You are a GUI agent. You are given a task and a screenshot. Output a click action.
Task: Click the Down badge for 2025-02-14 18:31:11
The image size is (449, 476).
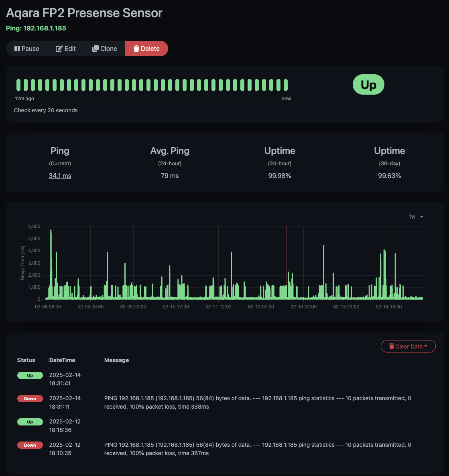point(30,399)
